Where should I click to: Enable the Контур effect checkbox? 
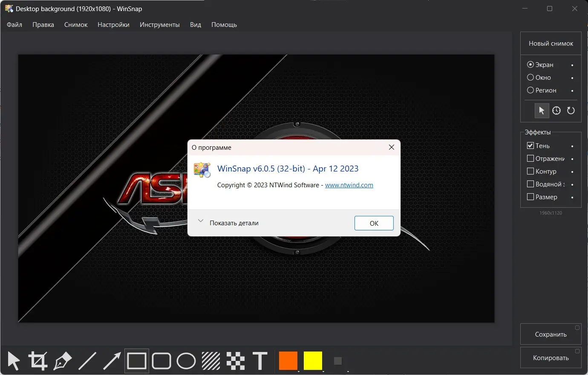530,171
